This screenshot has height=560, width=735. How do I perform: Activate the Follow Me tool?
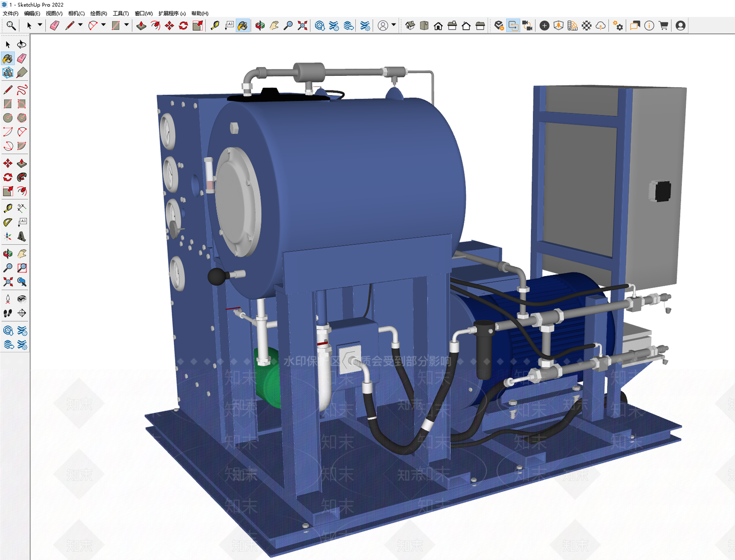tap(22, 177)
